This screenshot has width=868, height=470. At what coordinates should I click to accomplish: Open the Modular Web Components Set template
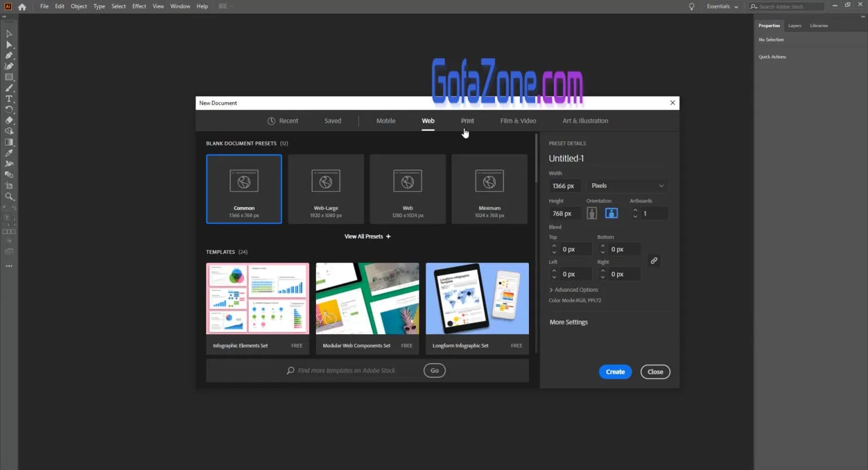coord(367,308)
